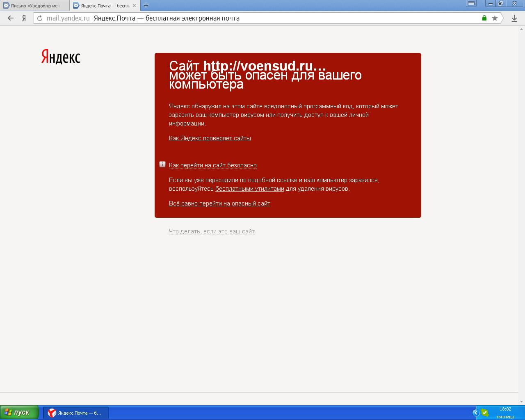Click the Яндекс logo
This screenshot has width=525, height=420.
pos(61,57)
